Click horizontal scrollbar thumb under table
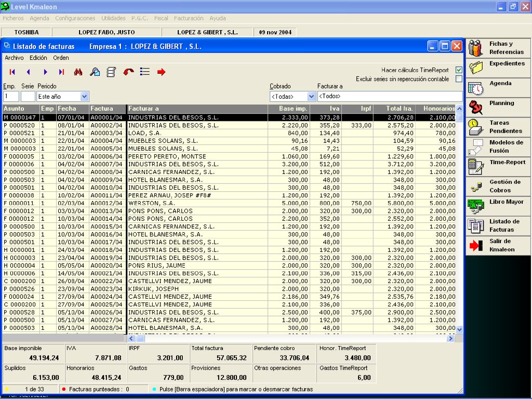This screenshot has height=399, width=532. (140, 338)
